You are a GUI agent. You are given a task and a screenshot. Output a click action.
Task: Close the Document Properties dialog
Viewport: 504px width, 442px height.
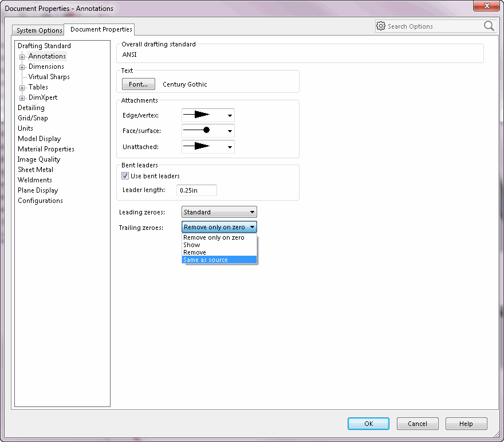(x=486, y=6)
